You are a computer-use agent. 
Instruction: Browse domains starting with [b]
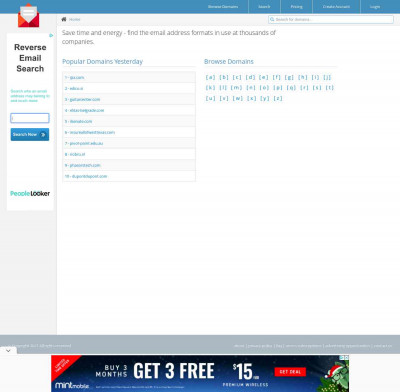pos(224,77)
